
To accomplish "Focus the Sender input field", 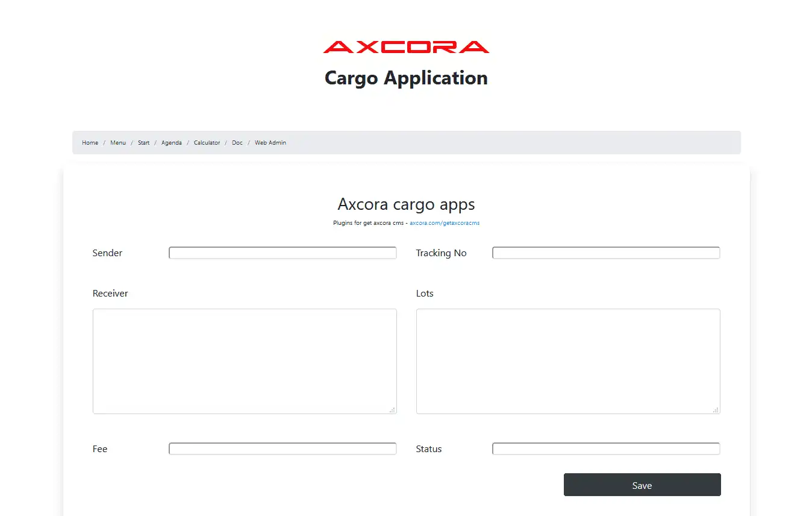I will pyautogui.click(x=283, y=253).
